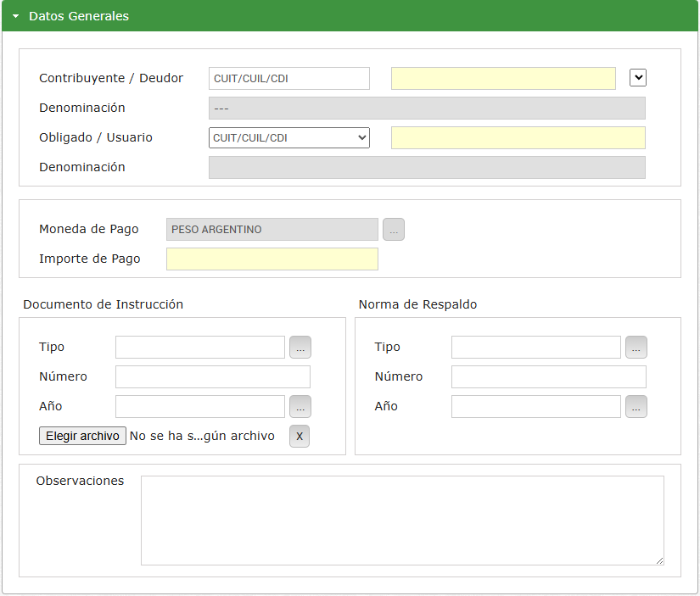
Task: Remove selected file with X button
Action: (x=300, y=436)
